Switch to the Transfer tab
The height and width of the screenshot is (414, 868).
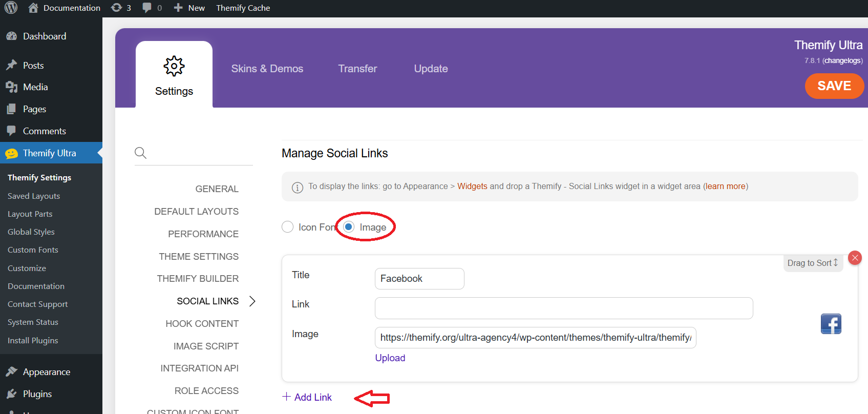(357, 69)
